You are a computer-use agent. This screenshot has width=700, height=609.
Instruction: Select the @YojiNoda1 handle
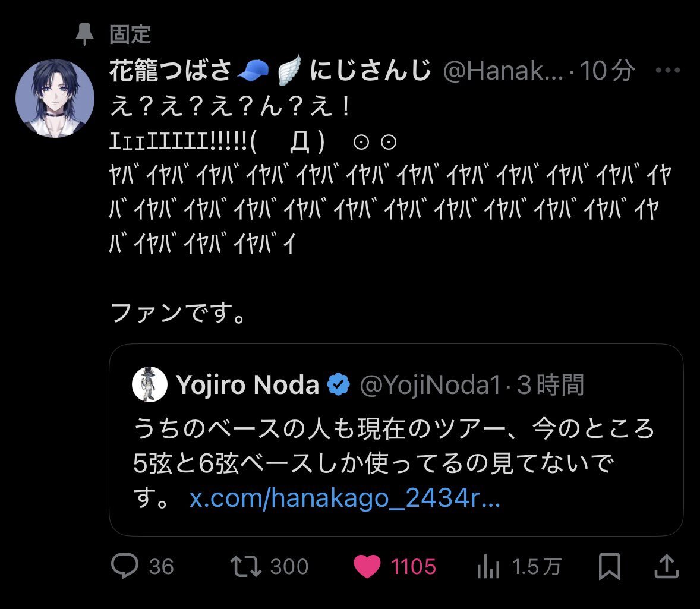pos(431,385)
